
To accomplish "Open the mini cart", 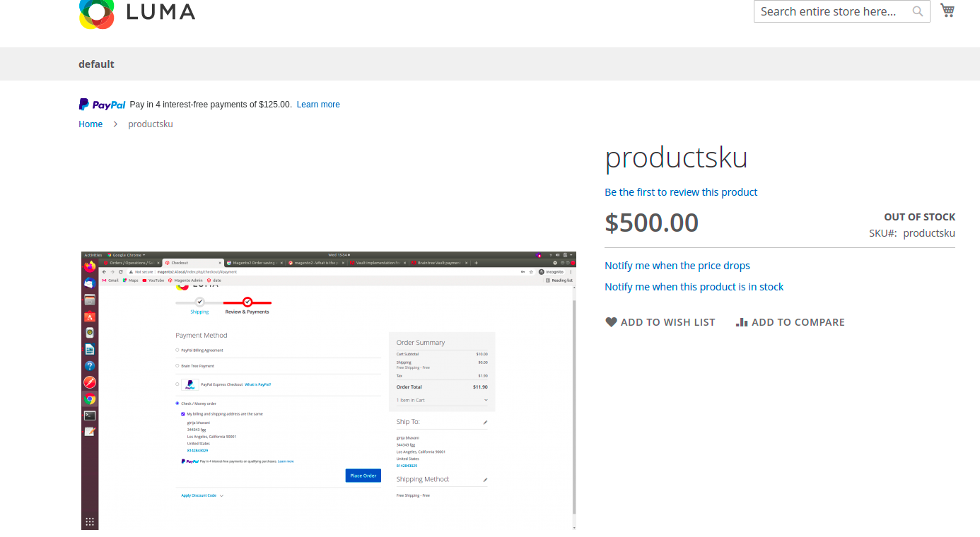I will click(x=947, y=10).
